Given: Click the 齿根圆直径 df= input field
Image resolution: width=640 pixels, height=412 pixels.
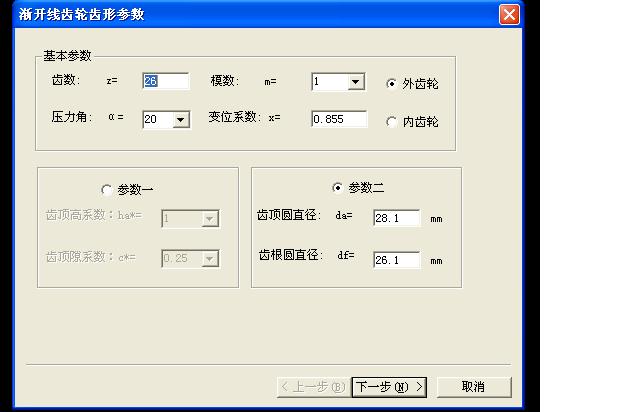Looking at the screenshot, I should tap(396, 260).
